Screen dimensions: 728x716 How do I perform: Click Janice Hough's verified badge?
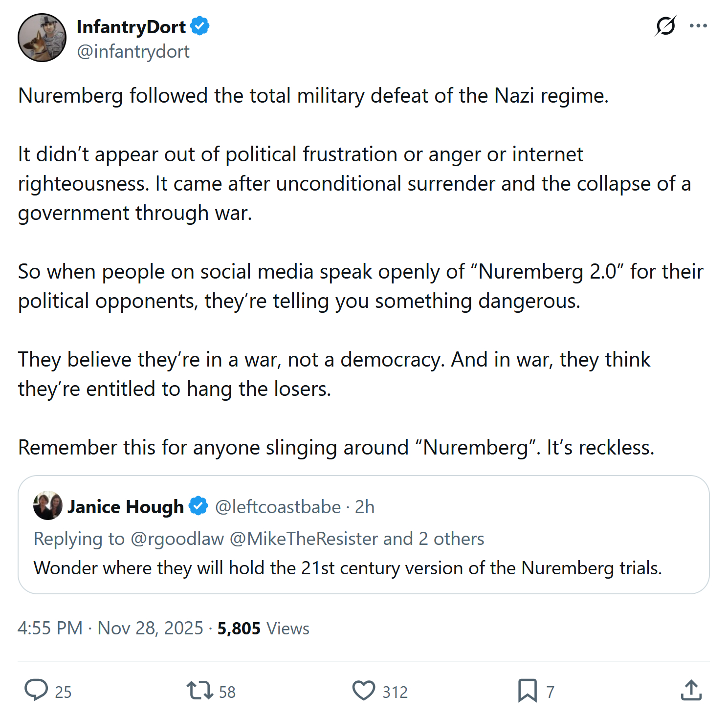(x=198, y=506)
